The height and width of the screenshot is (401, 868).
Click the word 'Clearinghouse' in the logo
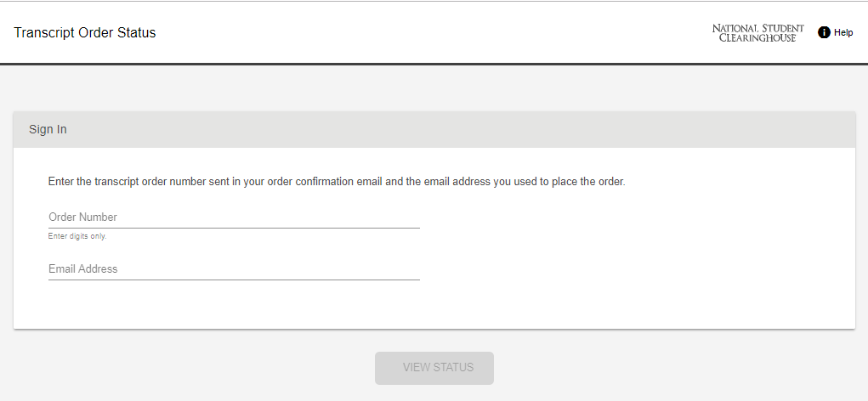point(757,38)
